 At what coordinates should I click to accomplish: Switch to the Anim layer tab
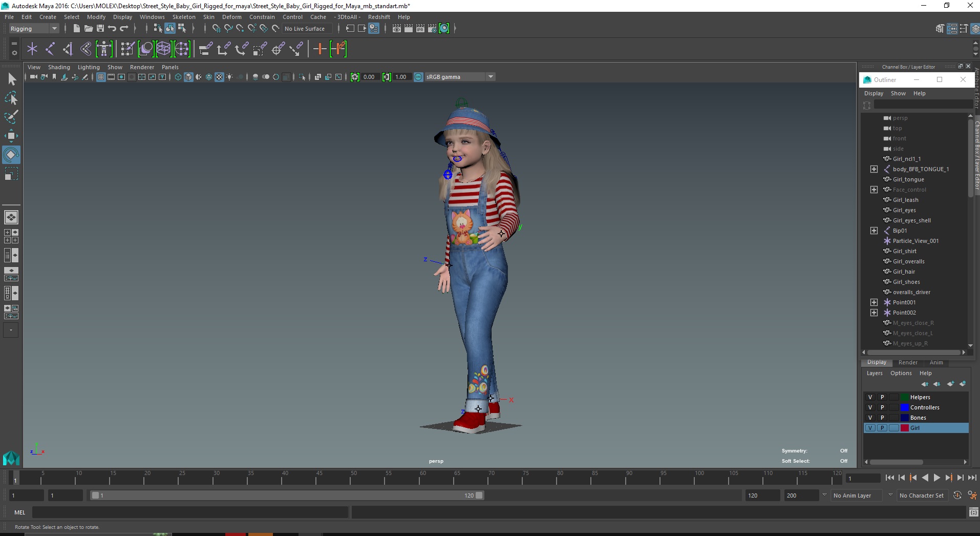(x=936, y=362)
